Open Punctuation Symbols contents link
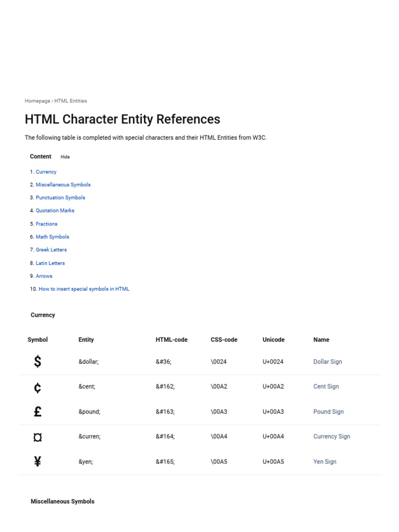Viewport: 399px width, 532px height. 60,197
